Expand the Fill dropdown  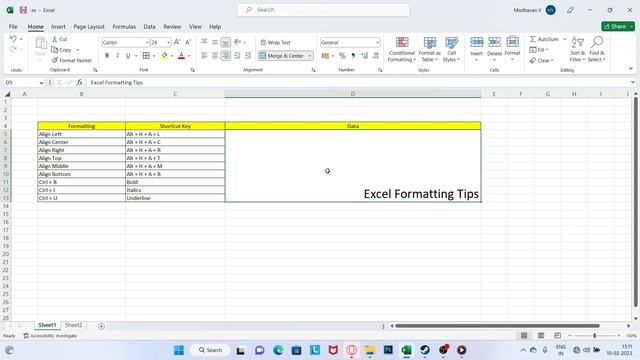click(x=547, y=50)
